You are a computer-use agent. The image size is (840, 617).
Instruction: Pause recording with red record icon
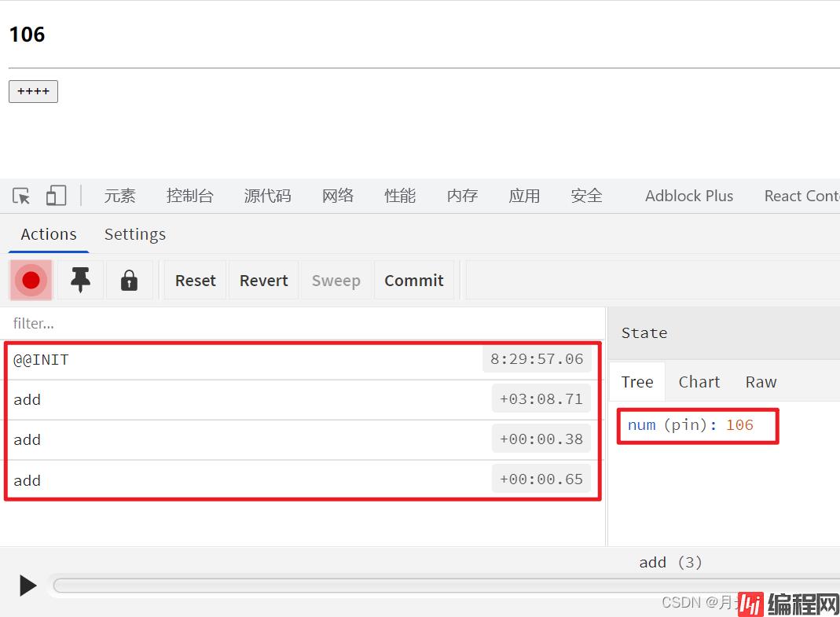(31, 281)
